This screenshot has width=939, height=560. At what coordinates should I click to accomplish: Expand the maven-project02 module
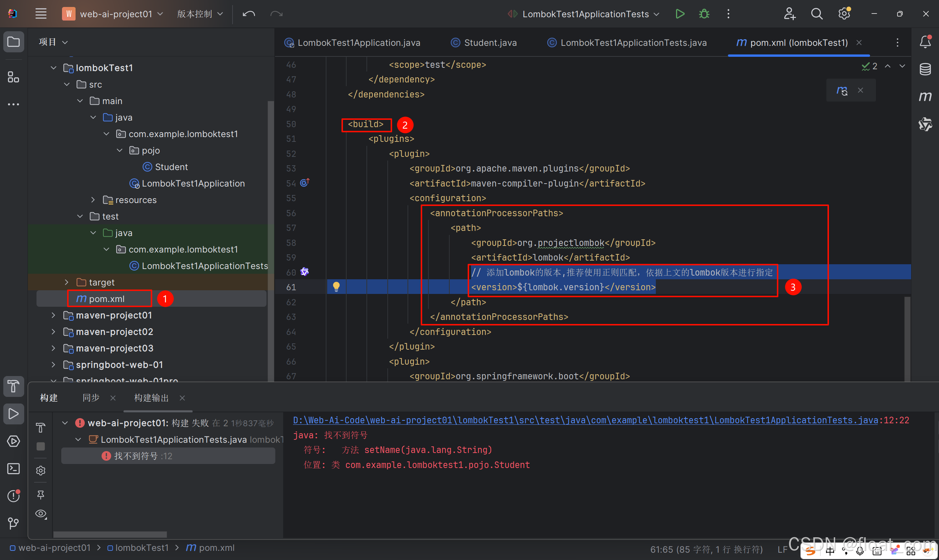tap(53, 332)
